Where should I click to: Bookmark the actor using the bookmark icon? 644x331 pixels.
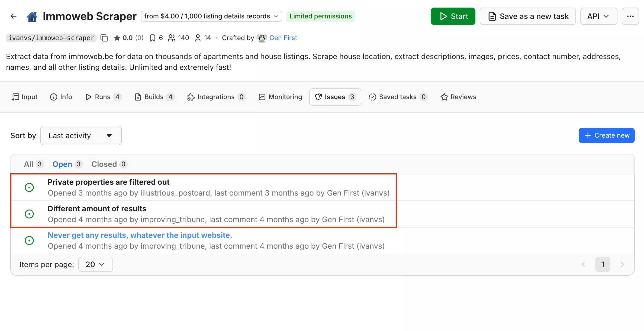(x=153, y=38)
